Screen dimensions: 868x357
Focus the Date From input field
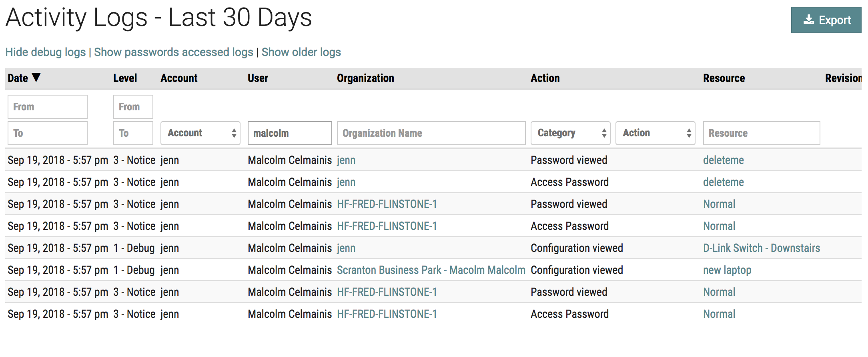(48, 107)
